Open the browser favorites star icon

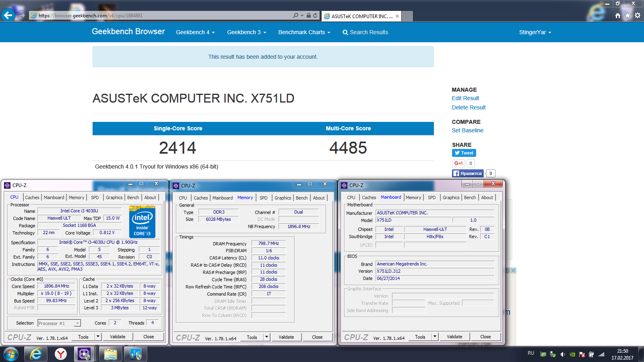(x=627, y=15)
